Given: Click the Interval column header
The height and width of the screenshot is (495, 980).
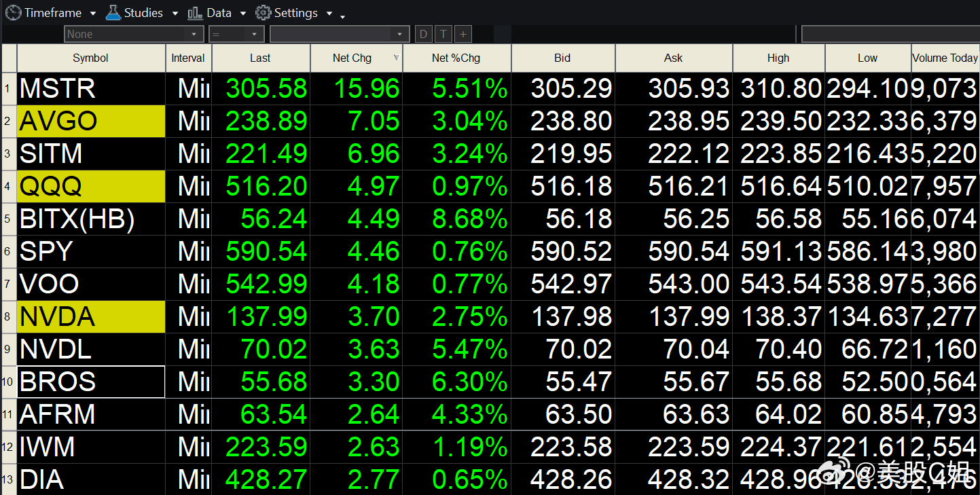Looking at the screenshot, I should [188, 58].
